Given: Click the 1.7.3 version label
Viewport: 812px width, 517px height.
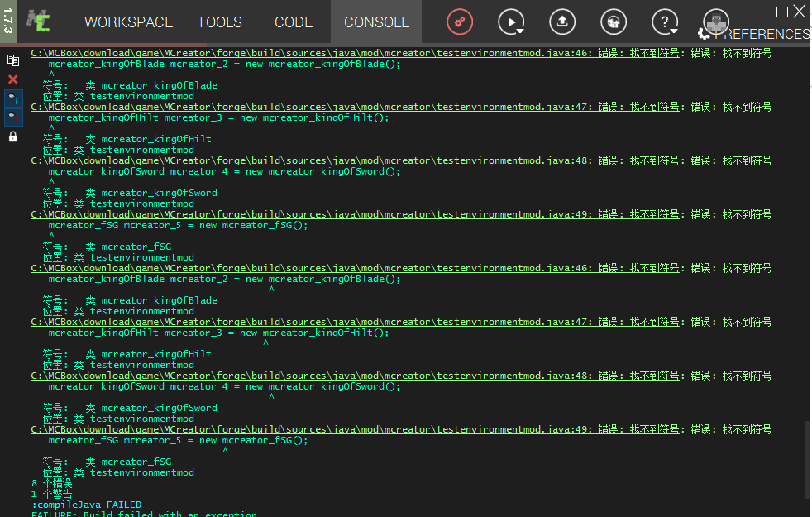Looking at the screenshot, I should point(7,22).
